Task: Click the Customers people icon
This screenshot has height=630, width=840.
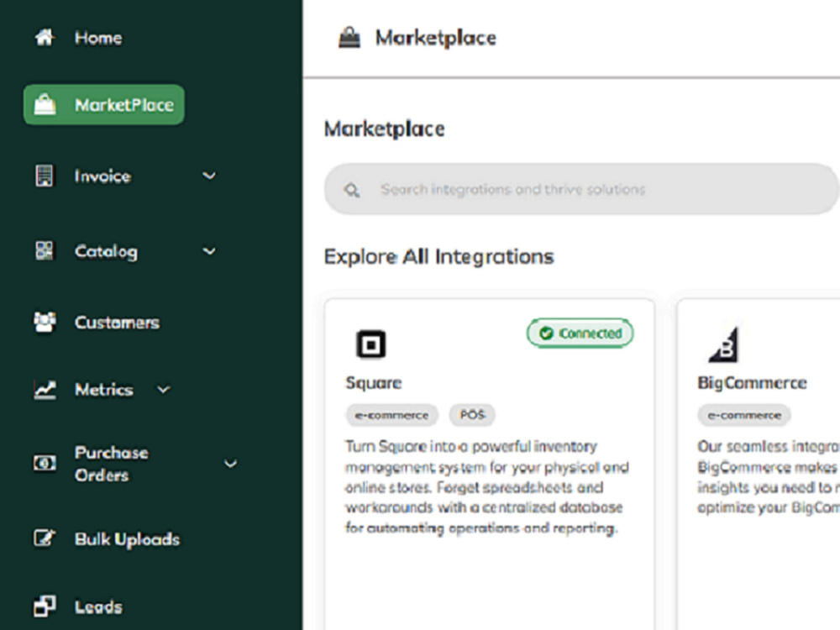Action: (45, 322)
